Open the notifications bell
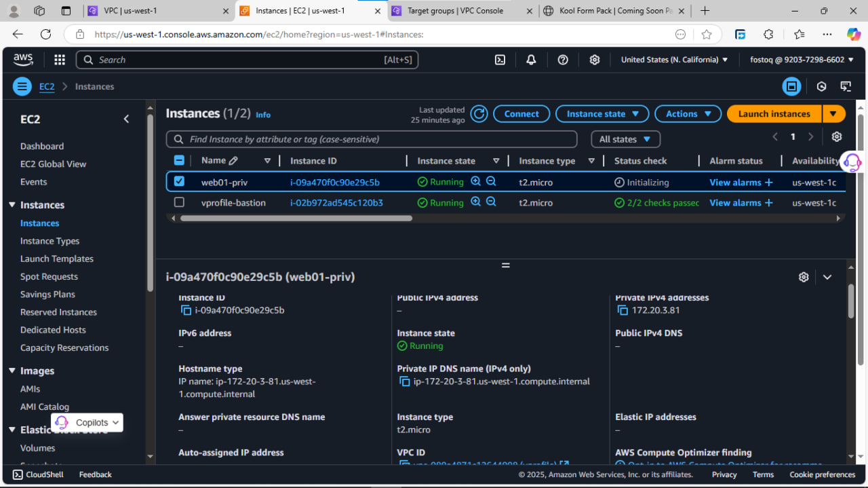Image resolution: width=868 pixels, height=488 pixels. click(531, 60)
